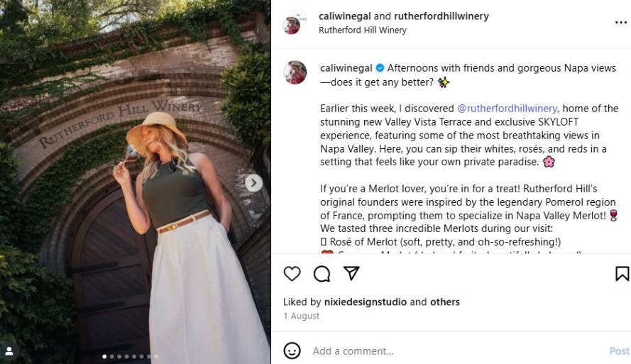Show tagged people in the photo
The width and height of the screenshot is (631, 364).
click(x=9, y=351)
